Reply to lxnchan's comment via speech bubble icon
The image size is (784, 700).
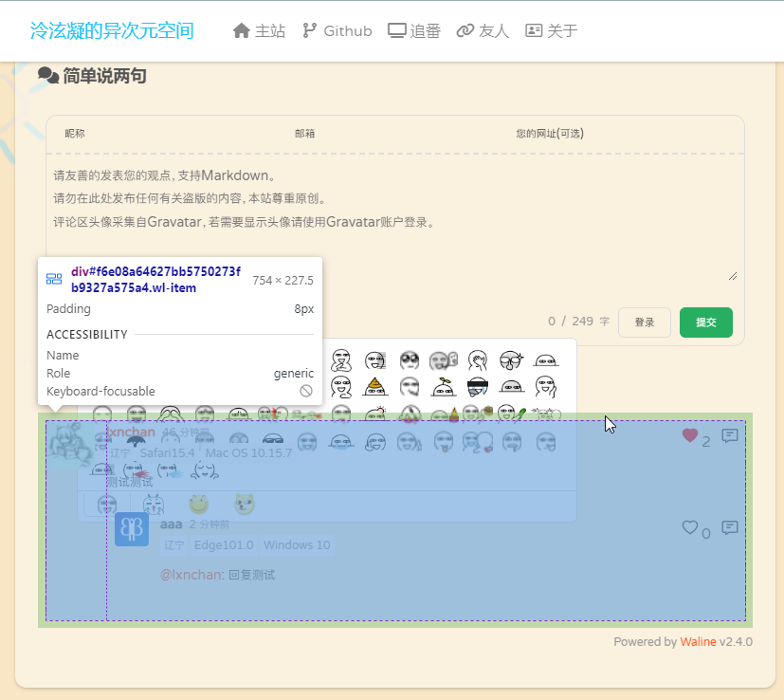729,436
